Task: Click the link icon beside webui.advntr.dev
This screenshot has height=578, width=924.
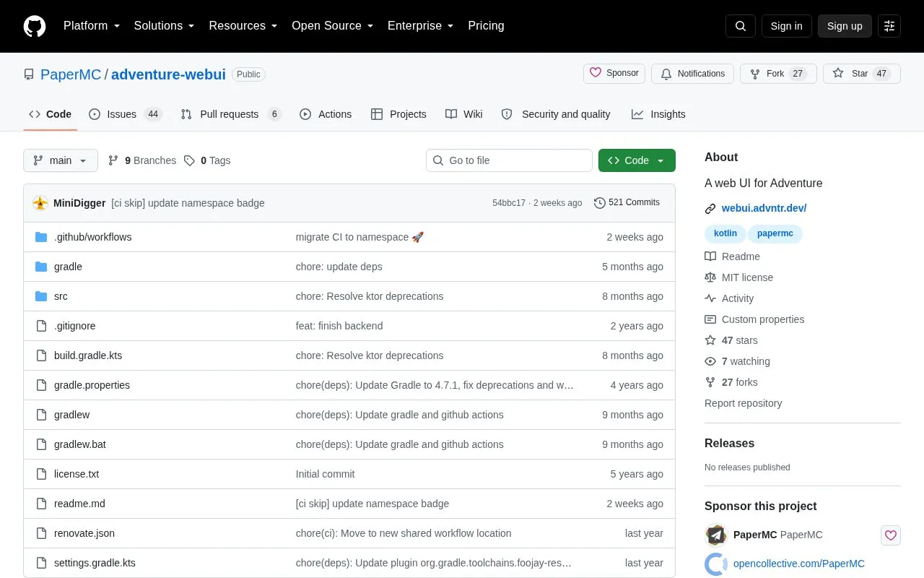Action: pos(710,209)
